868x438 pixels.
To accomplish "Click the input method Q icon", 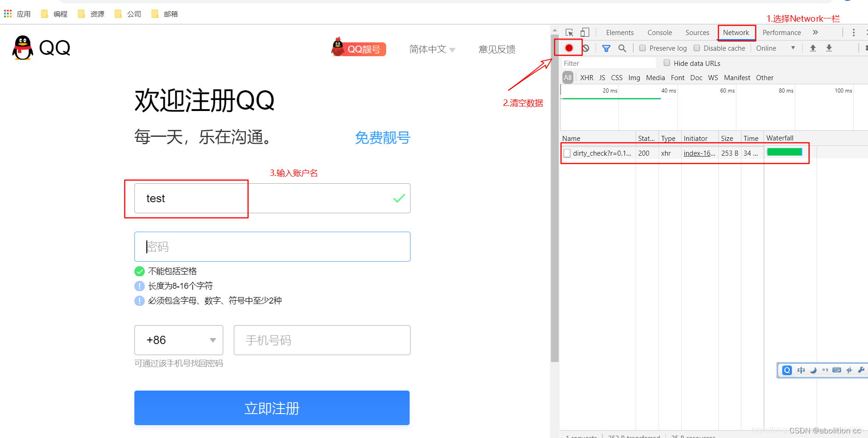I will click(x=787, y=370).
